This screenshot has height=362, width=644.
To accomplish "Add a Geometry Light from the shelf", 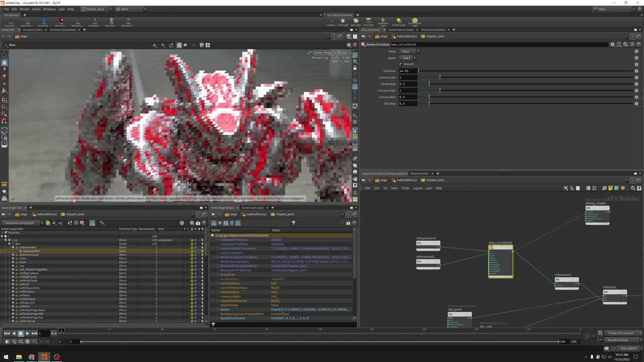I will coord(383,22).
